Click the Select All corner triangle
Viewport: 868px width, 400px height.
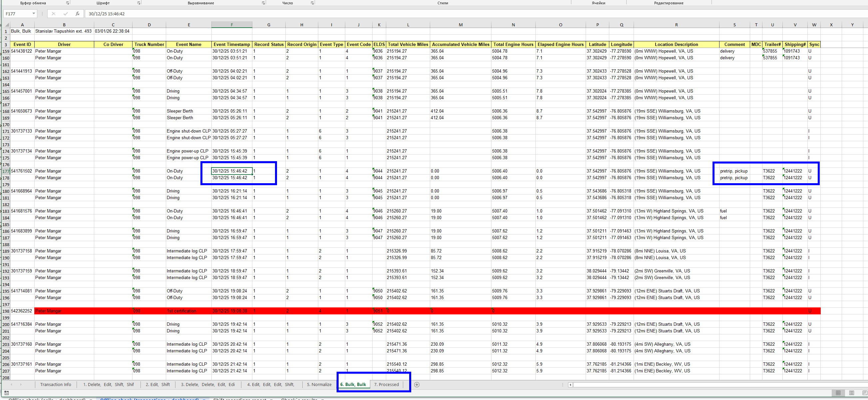pyautogui.click(x=7, y=25)
